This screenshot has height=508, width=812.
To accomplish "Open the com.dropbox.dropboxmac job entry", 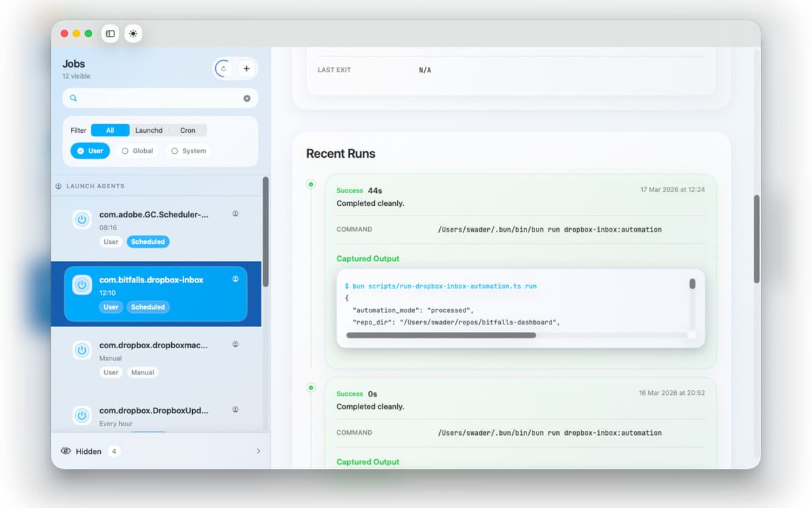I will (154, 345).
